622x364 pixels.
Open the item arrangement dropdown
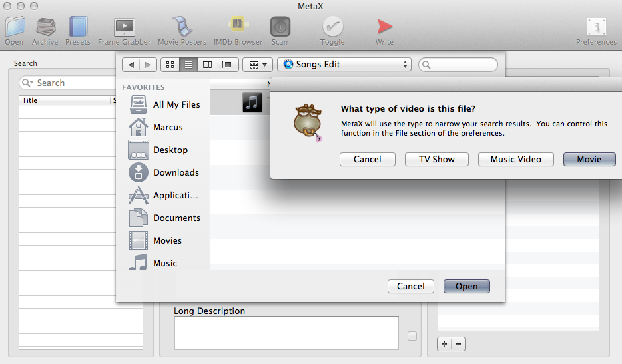(258, 65)
